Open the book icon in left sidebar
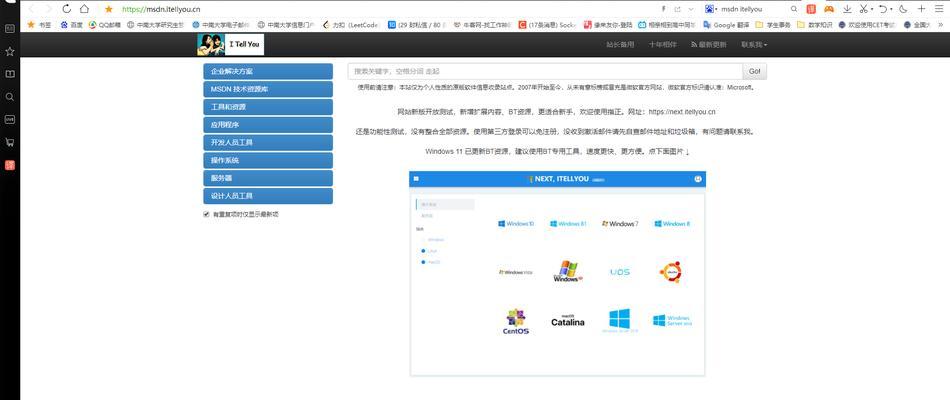 (10, 74)
